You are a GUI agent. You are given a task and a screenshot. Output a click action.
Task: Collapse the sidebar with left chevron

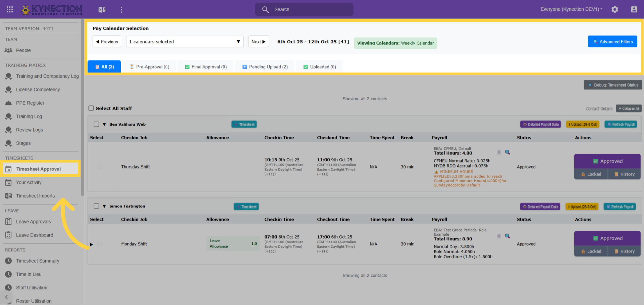6,297
